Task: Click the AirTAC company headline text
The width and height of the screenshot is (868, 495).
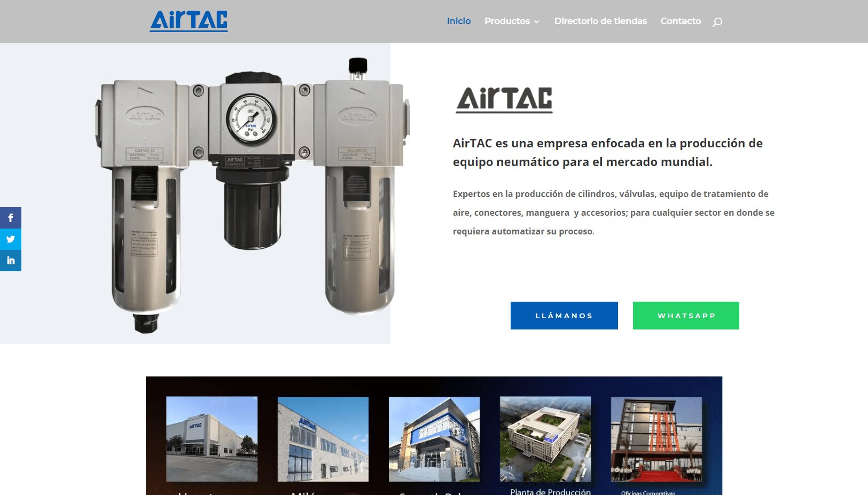Action: [x=607, y=152]
